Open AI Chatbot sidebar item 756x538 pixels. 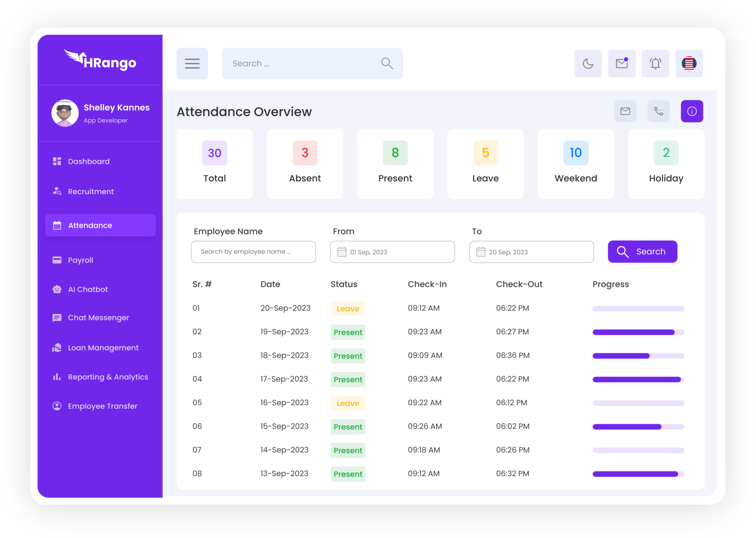click(88, 289)
